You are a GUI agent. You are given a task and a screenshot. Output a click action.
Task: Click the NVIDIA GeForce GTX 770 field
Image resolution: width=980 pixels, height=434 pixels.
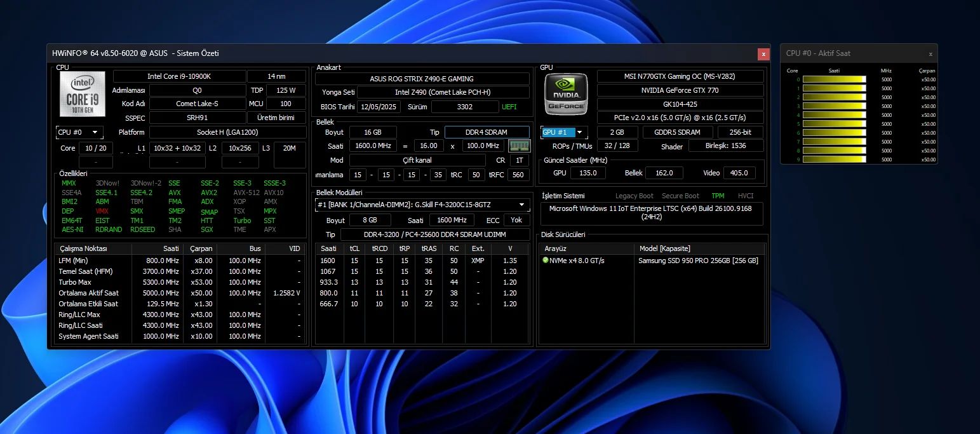pyautogui.click(x=680, y=90)
